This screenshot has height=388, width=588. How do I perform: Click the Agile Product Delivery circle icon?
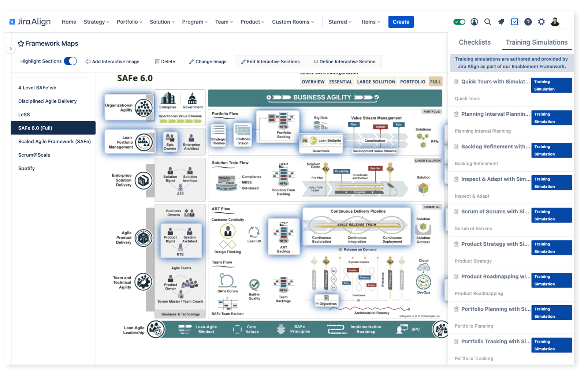144,238
